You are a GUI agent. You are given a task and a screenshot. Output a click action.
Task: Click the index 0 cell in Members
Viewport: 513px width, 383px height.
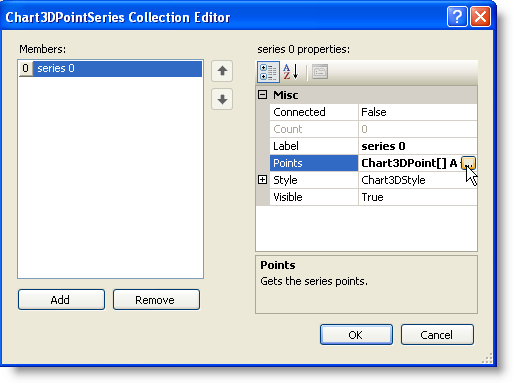(26, 68)
